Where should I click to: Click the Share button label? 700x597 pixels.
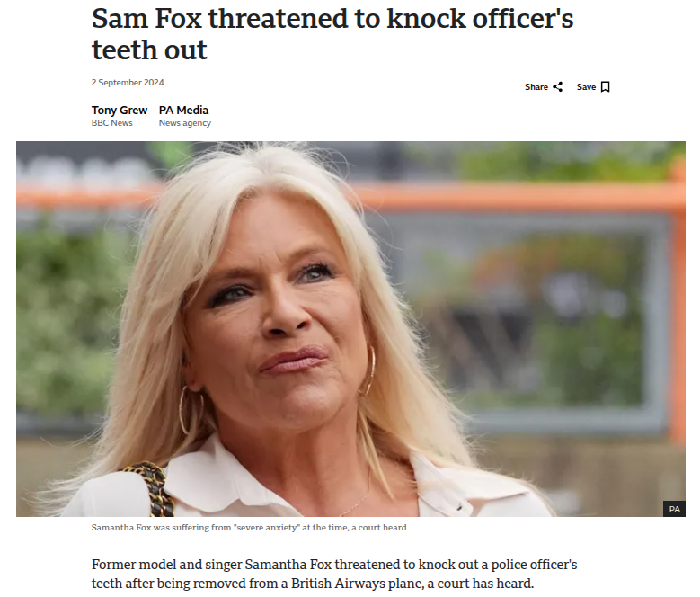[x=536, y=86]
